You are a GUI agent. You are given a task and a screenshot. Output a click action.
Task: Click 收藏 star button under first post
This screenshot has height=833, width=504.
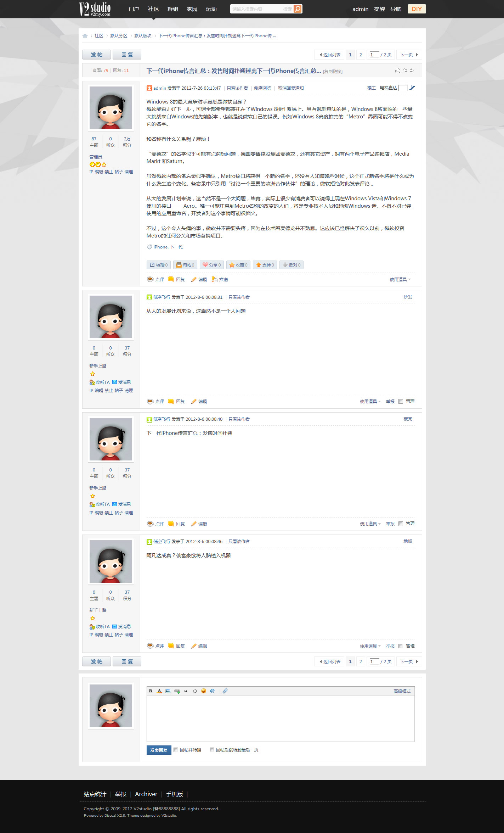[x=238, y=265]
